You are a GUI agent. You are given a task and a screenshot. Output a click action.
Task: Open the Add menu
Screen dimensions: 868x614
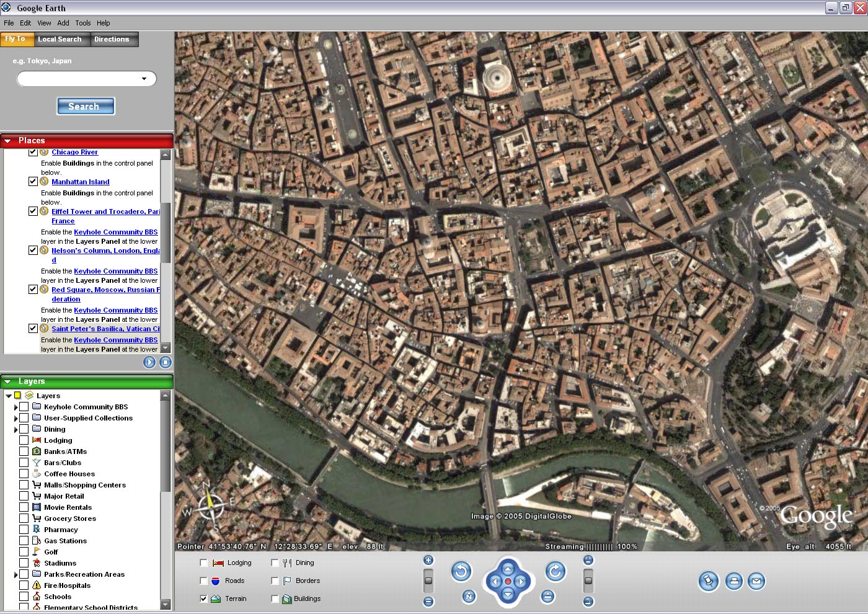[x=63, y=23]
